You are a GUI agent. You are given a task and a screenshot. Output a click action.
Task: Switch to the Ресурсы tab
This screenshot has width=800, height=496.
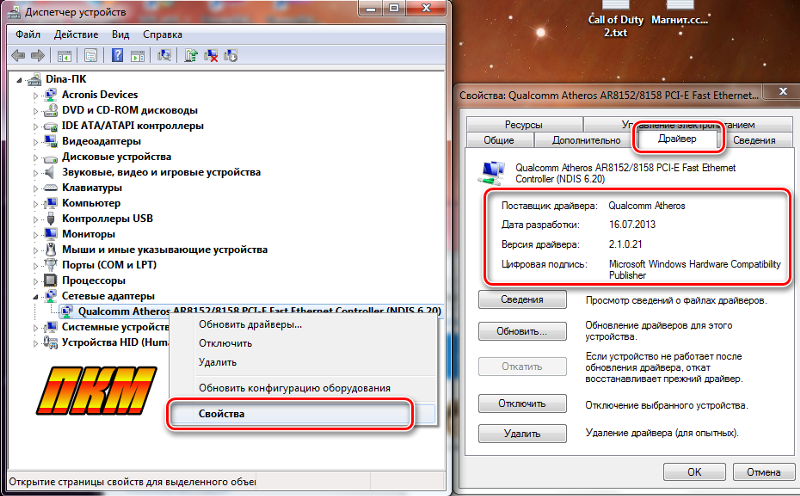tap(523, 125)
